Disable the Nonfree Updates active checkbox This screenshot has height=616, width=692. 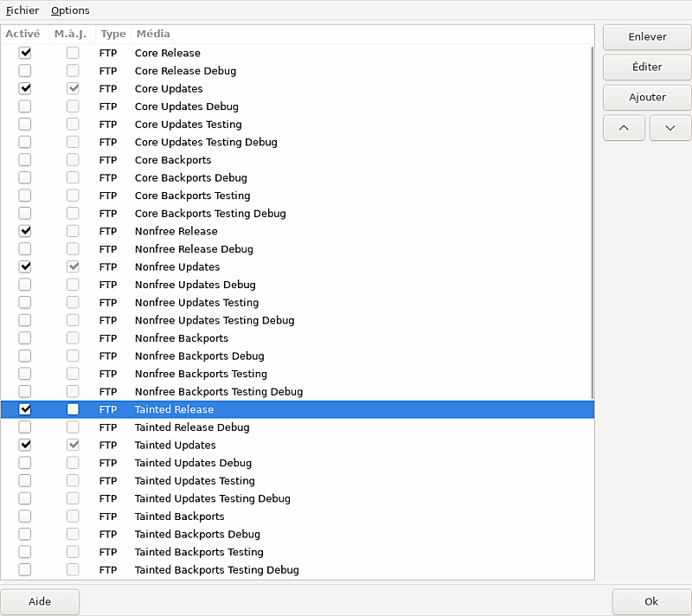click(25, 266)
